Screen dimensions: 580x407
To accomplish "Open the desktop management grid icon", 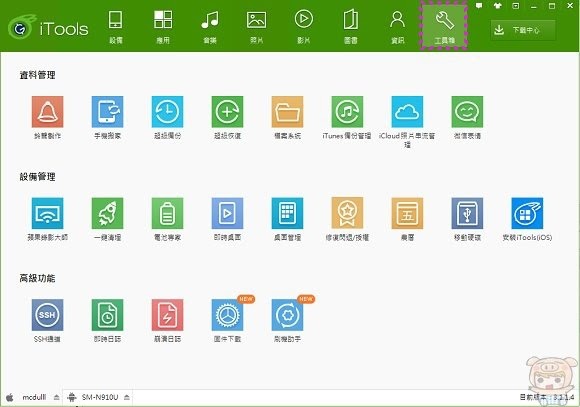I will [287, 213].
